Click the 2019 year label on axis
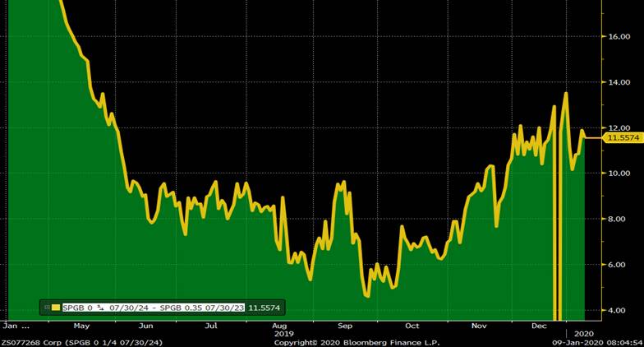 pos(283,334)
